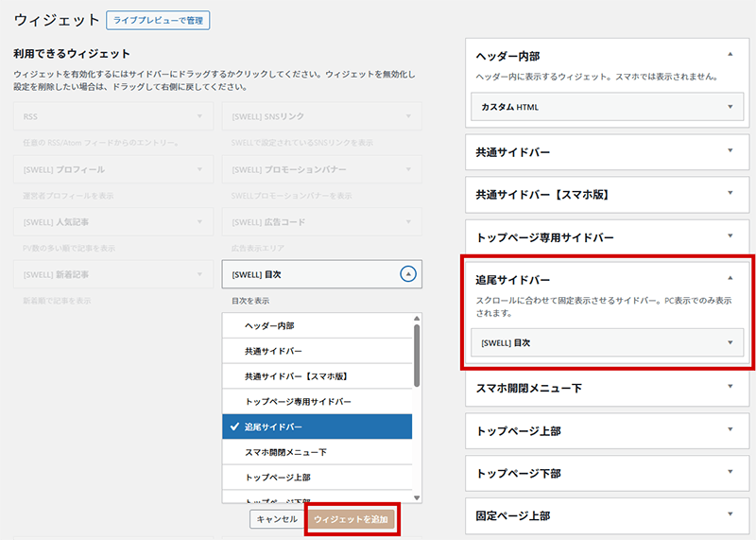
Task: Expand the トップページ下部 panel on right
Action: click(730, 473)
